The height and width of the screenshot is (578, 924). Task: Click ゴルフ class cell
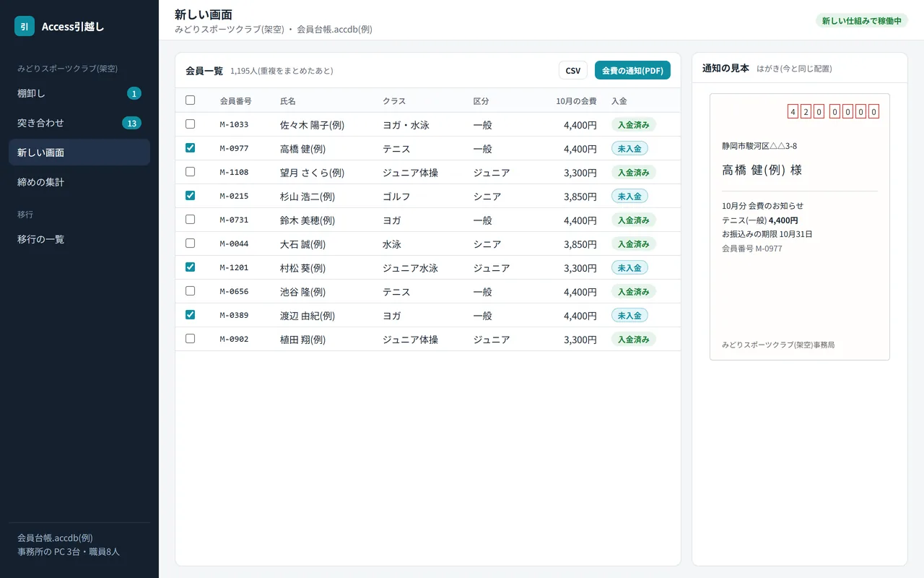(396, 197)
